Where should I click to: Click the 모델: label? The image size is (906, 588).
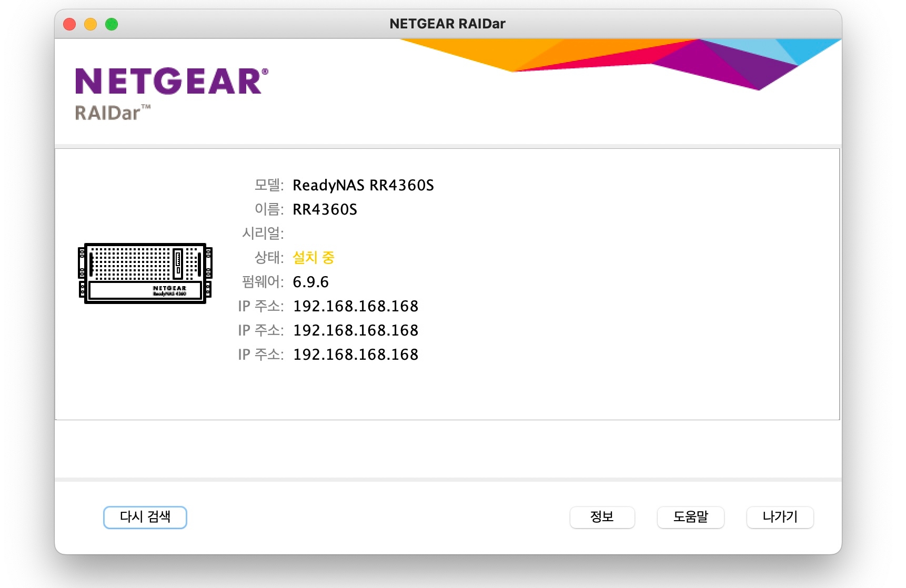[269, 185]
